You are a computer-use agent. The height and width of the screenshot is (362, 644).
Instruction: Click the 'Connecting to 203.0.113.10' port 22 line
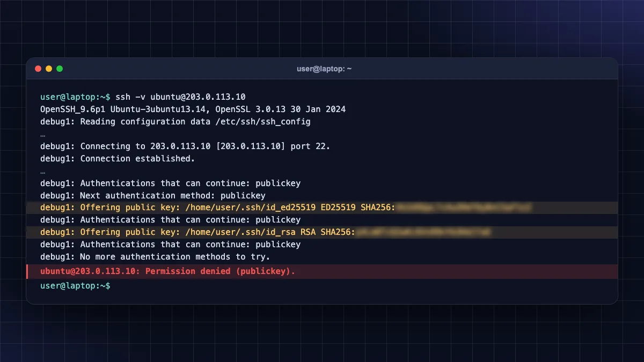pyautogui.click(x=186, y=146)
